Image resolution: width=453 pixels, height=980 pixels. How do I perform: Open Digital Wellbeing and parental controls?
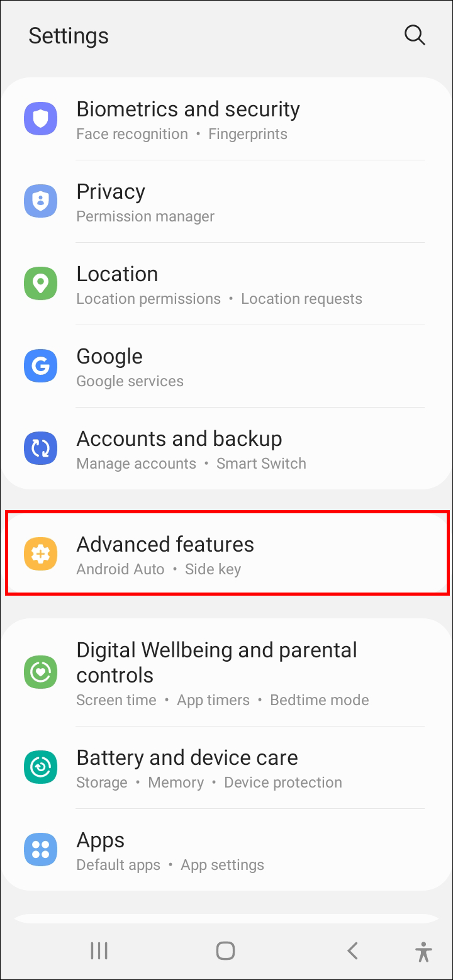(226, 672)
